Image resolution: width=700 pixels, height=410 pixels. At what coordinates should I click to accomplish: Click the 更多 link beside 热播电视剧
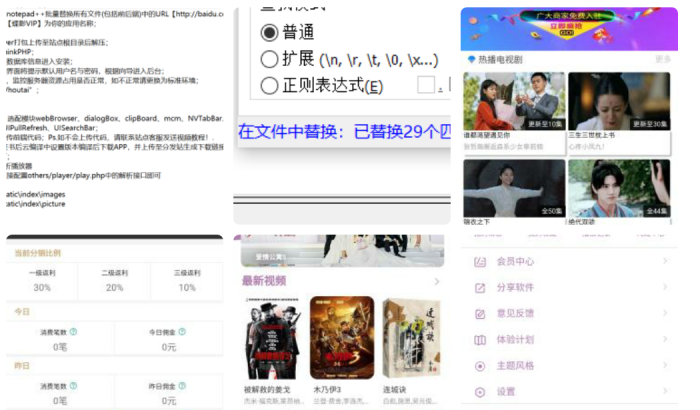tap(663, 59)
